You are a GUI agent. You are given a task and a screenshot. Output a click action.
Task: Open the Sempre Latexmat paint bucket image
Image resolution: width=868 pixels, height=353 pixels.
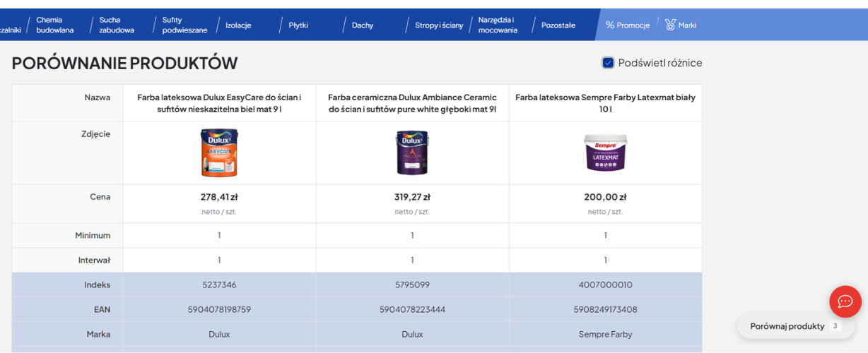tap(606, 152)
